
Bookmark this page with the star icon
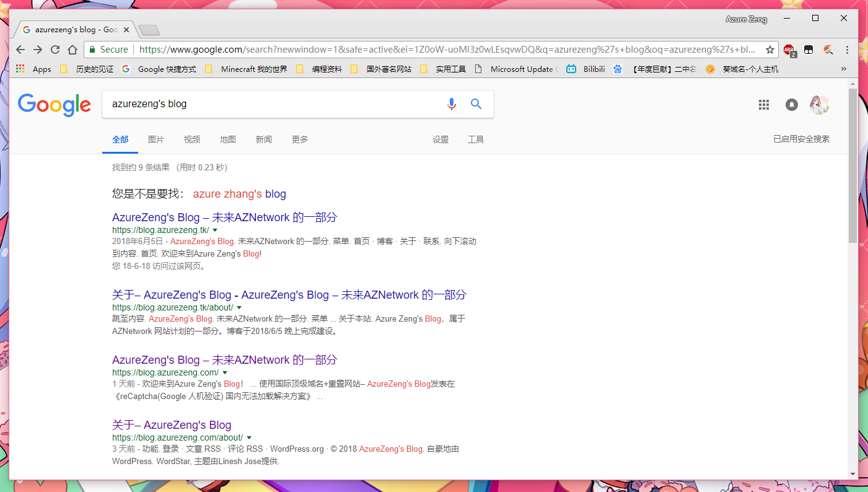click(770, 50)
